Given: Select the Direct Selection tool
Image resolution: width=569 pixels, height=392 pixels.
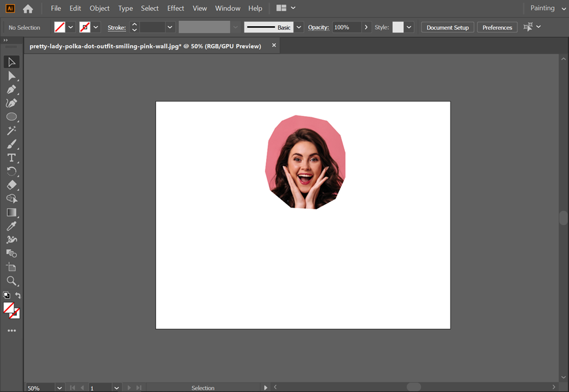Looking at the screenshot, I should point(11,76).
